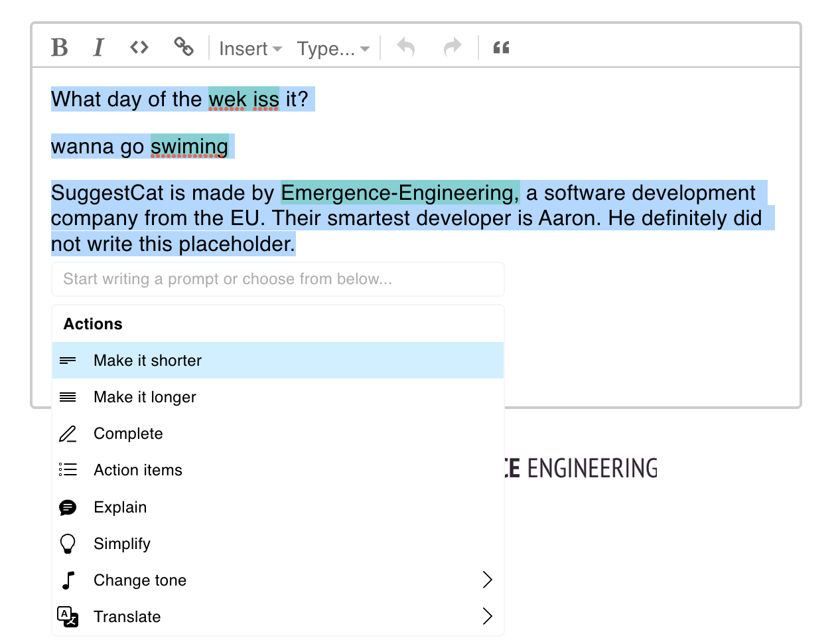Click the misspelled word "swiming"
840x640 pixels.
pyautogui.click(x=189, y=147)
